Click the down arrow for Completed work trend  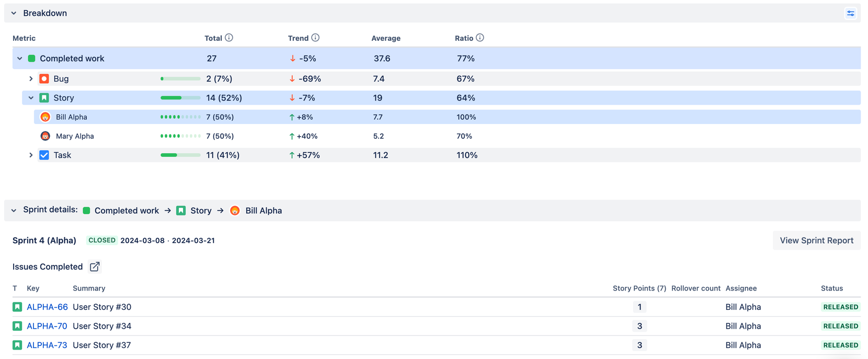tap(293, 59)
